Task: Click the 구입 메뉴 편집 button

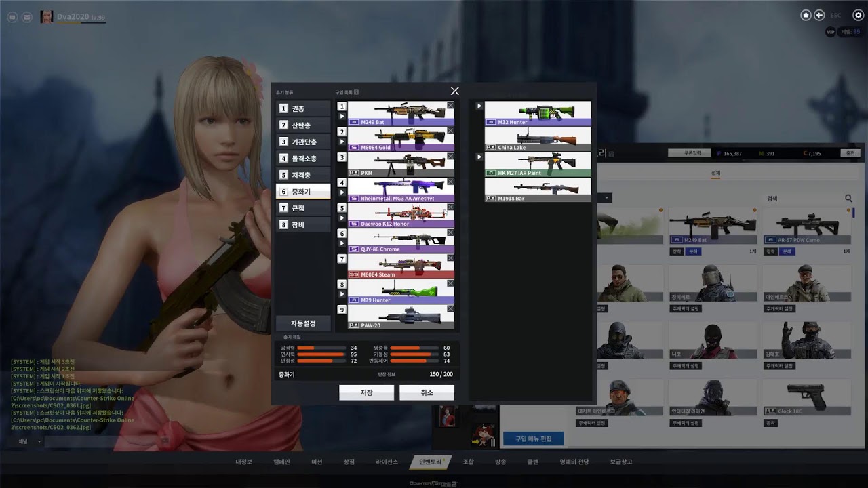Action: 534,439
